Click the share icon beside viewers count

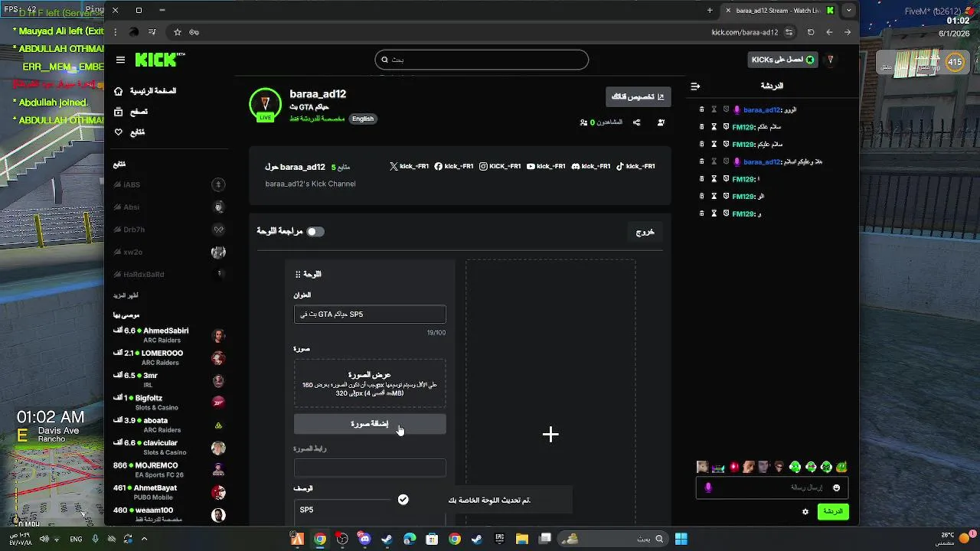point(636,122)
